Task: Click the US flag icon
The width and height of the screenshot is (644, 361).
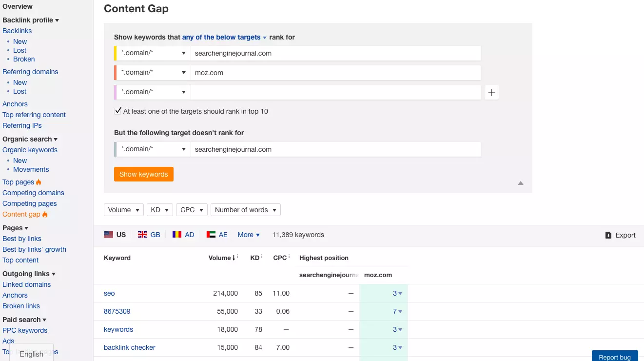Action: 108,235
